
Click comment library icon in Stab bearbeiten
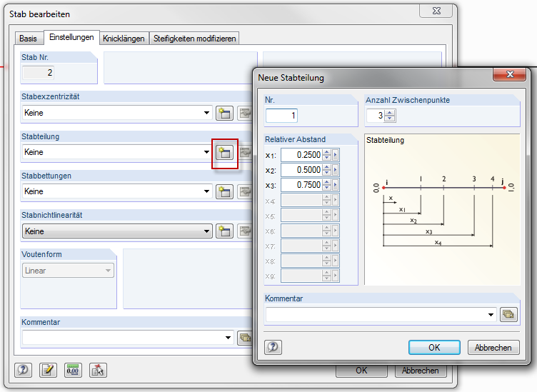pos(244,338)
